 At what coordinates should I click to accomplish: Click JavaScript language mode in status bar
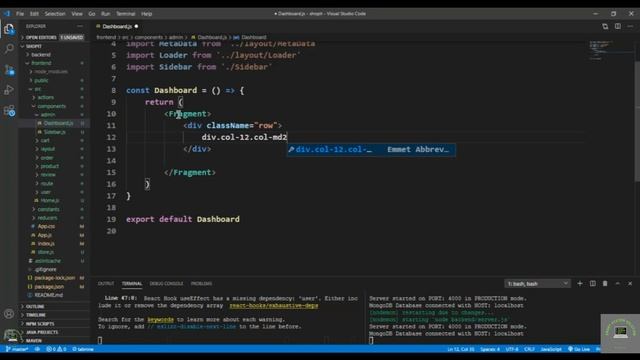(551, 349)
